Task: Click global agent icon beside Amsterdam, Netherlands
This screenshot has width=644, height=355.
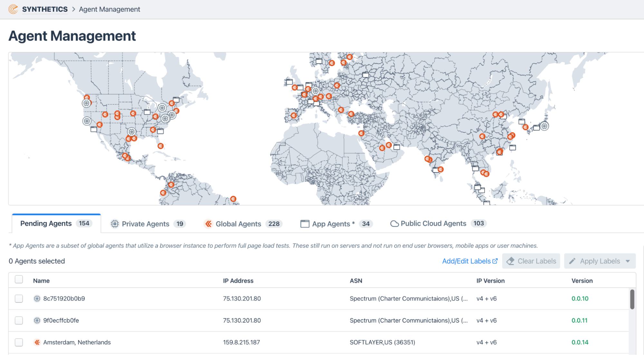Action: pyautogui.click(x=37, y=342)
